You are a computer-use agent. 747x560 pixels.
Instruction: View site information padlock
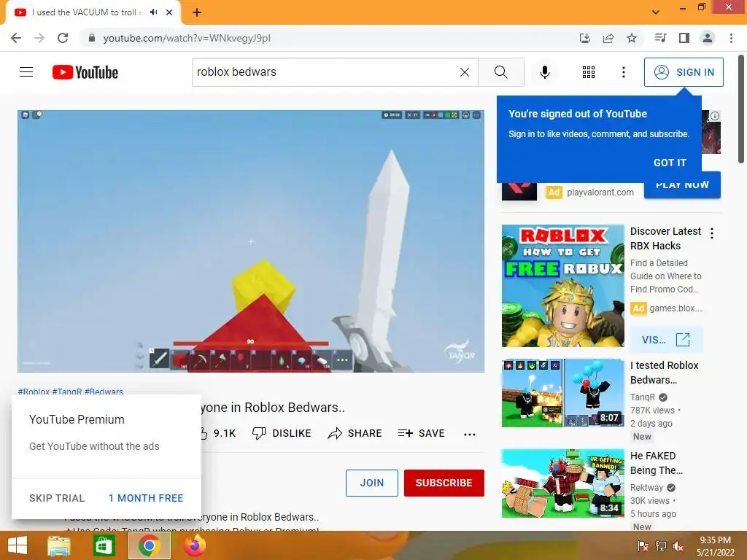tap(92, 38)
